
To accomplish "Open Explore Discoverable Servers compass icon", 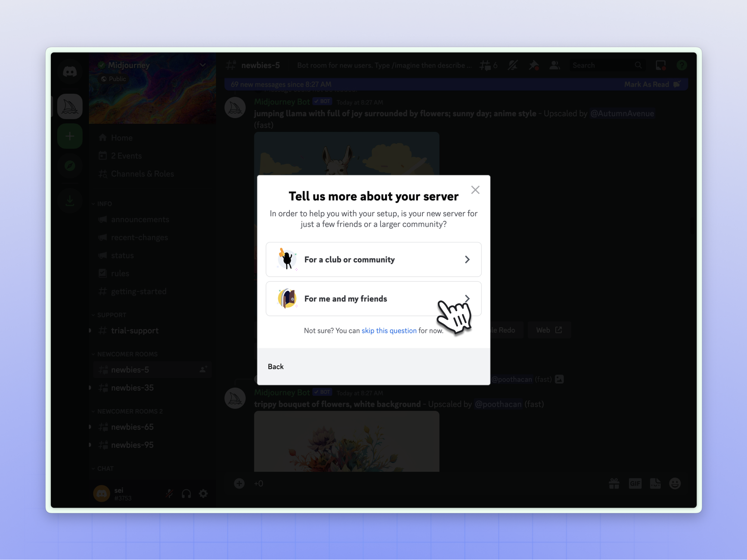I will tap(70, 165).
